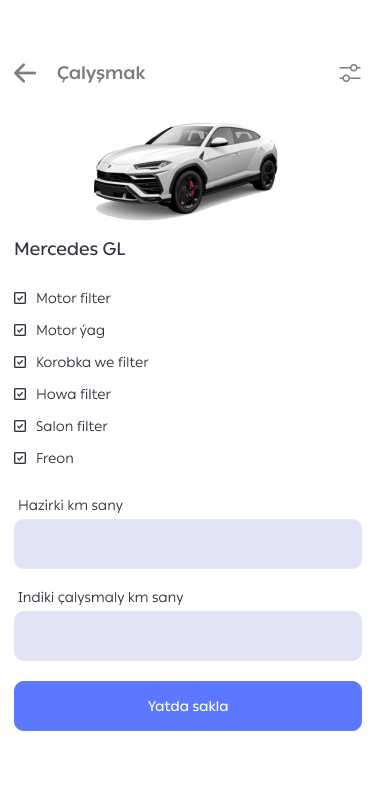Uncheck the Freon checkbox
Image resolution: width=375 pixels, height=812 pixels.
pos(20,458)
